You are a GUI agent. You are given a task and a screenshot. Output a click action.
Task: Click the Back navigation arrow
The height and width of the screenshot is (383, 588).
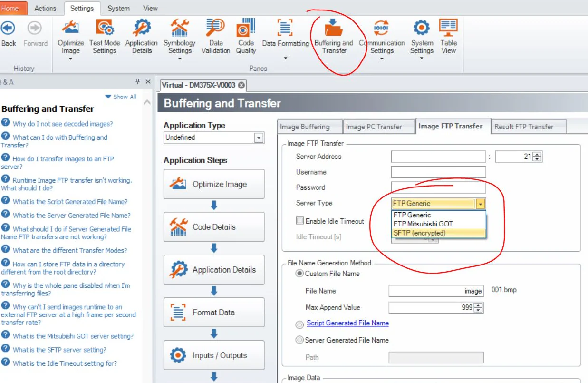click(x=8, y=29)
